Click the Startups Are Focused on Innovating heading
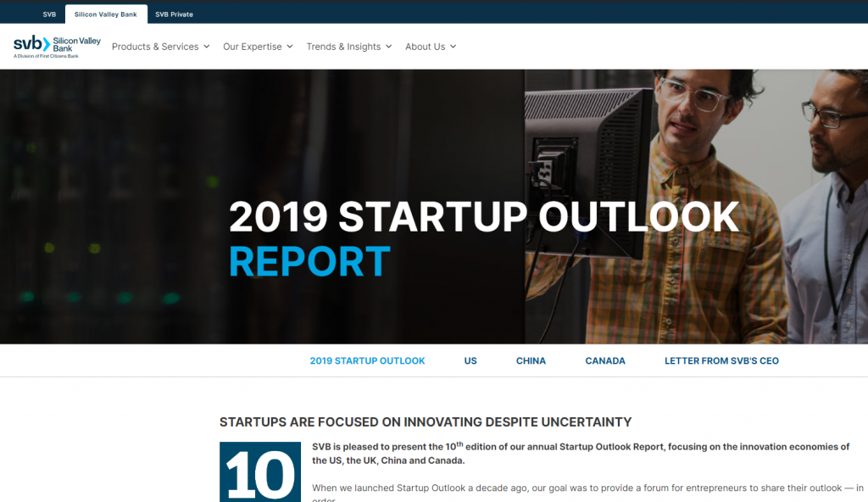This screenshot has height=502, width=868. point(426,421)
